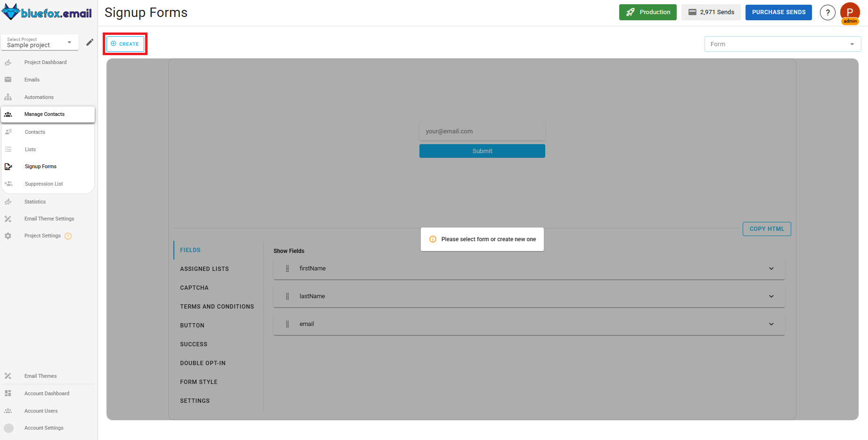The width and height of the screenshot is (868, 440).
Task: Click the your@email.com input field
Action: tap(482, 131)
